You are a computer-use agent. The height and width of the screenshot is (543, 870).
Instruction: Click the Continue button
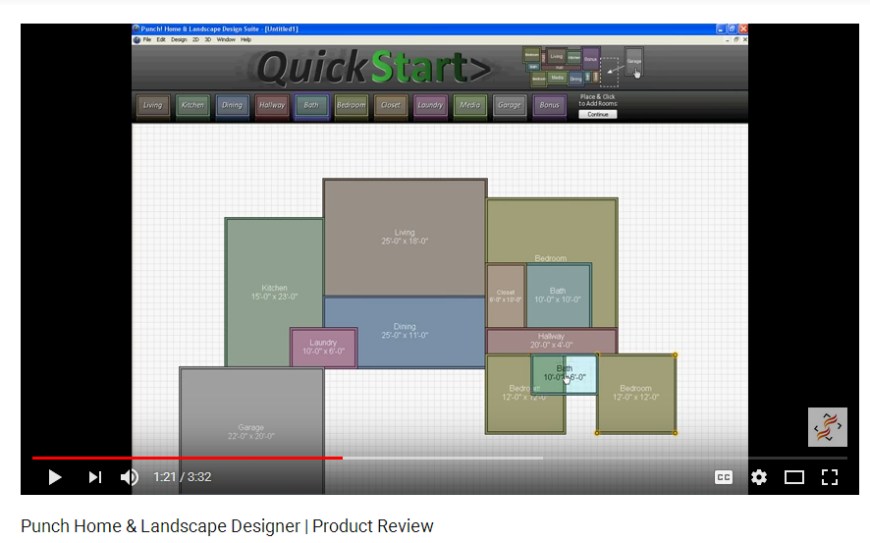click(598, 114)
